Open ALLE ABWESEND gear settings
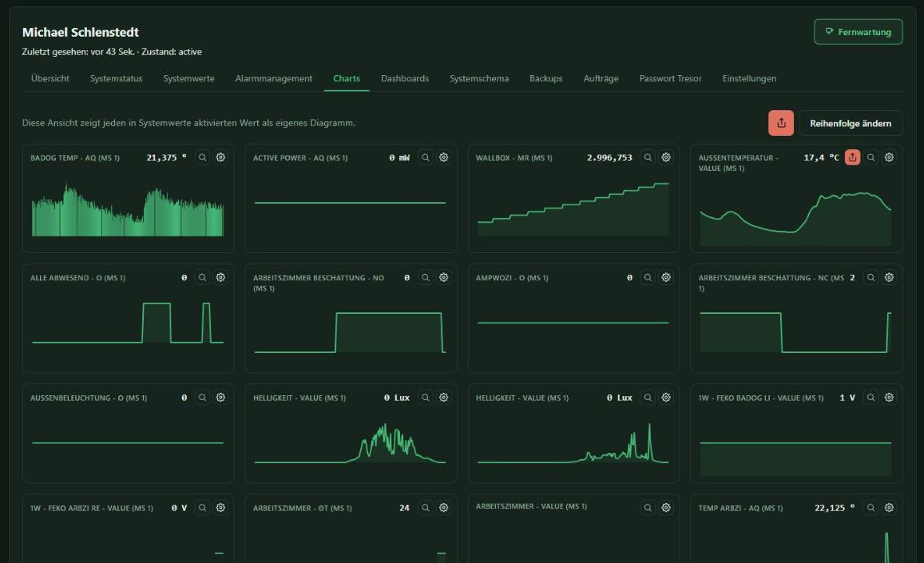 coord(220,277)
